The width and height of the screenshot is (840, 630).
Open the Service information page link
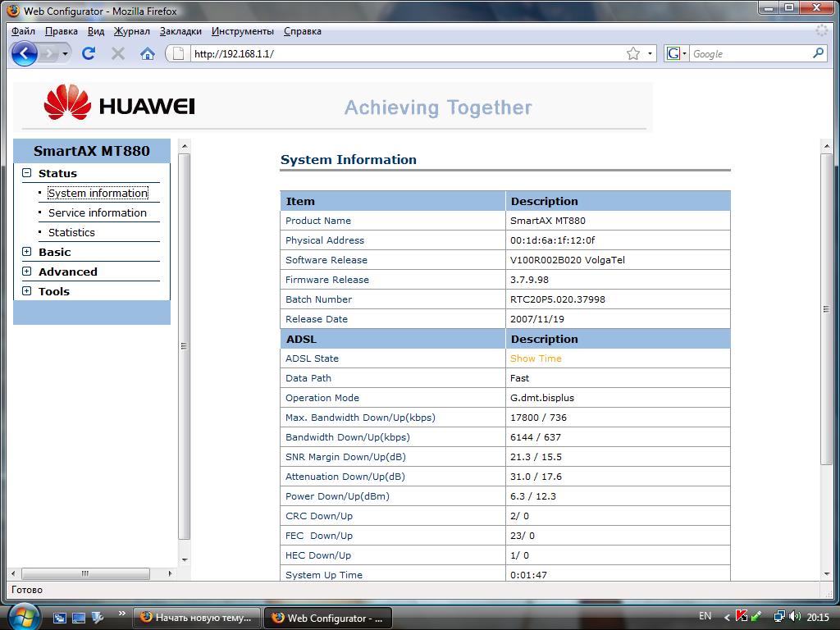coord(98,212)
